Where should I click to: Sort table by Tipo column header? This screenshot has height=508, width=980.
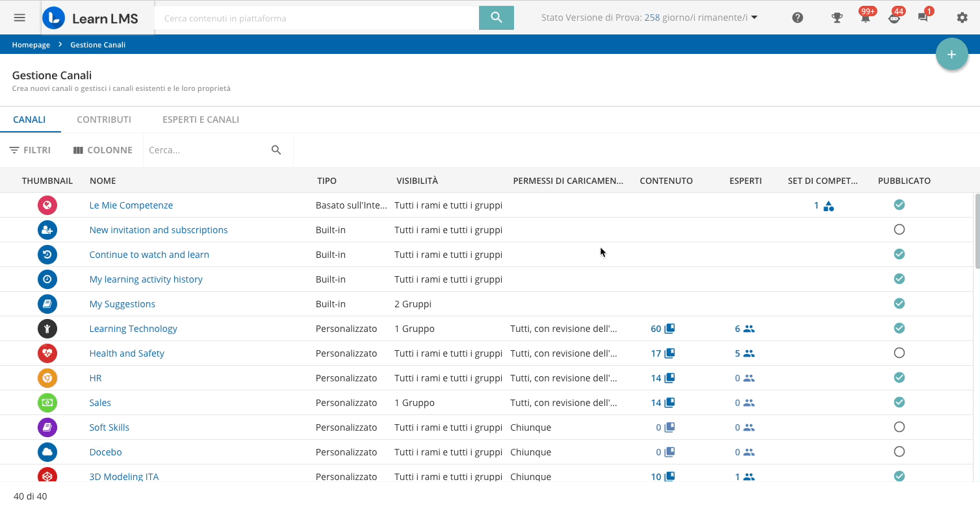[327, 181]
